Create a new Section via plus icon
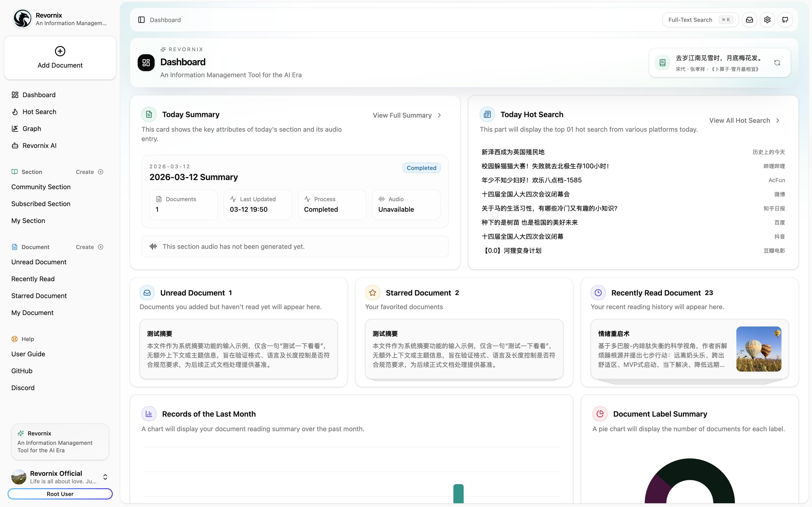This screenshot has height=507, width=812. tap(100, 172)
